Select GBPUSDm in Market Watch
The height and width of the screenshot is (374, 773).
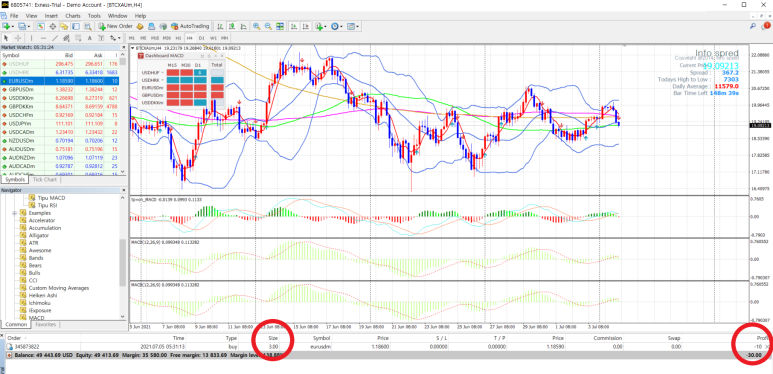(x=21, y=90)
